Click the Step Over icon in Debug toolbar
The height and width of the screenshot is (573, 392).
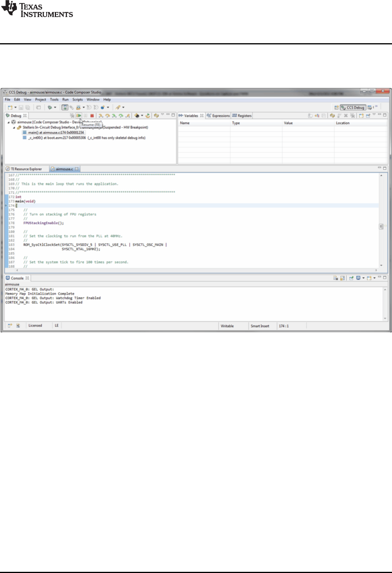tap(108, 116)
